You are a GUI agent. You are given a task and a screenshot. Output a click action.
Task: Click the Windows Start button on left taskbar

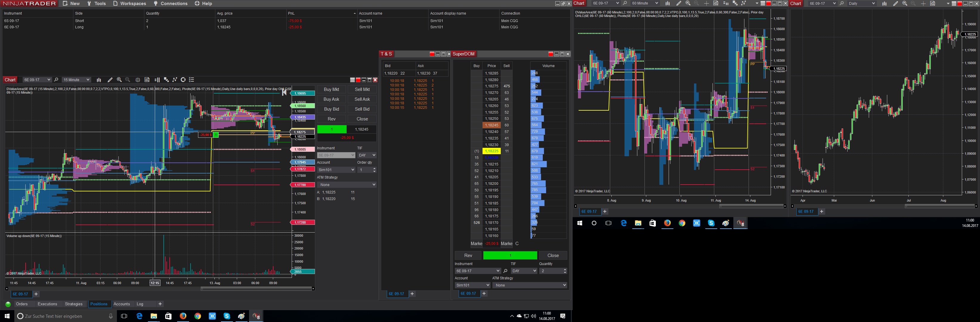point(7,316)
